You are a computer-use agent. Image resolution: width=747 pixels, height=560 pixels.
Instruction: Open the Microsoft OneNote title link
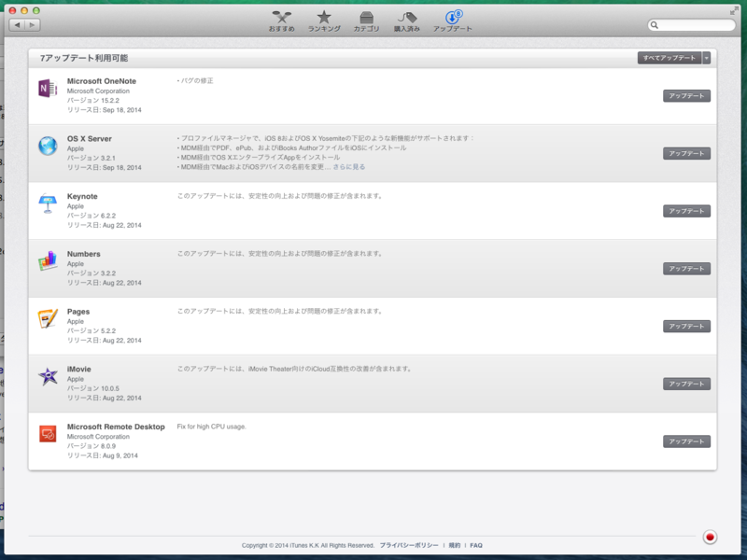(102, 81)
